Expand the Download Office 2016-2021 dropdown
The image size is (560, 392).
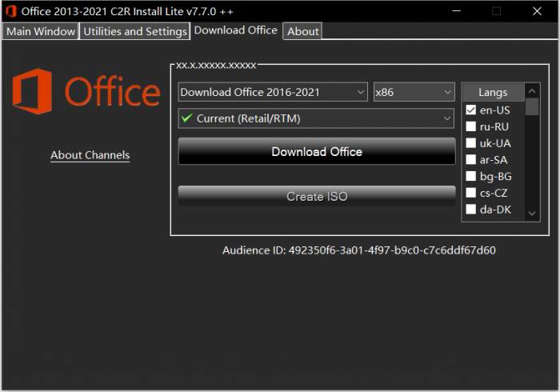tap(273, 92)
